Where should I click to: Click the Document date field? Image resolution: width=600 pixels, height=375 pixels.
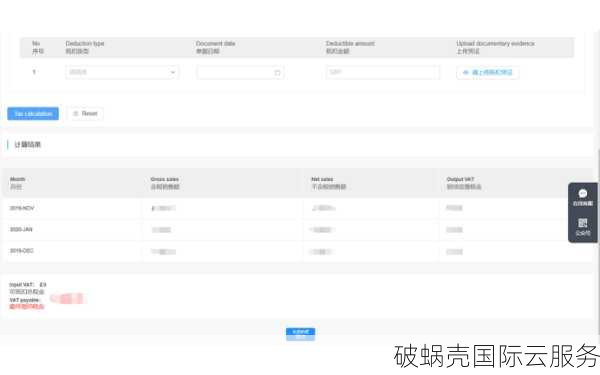click(x=240, y=72)
